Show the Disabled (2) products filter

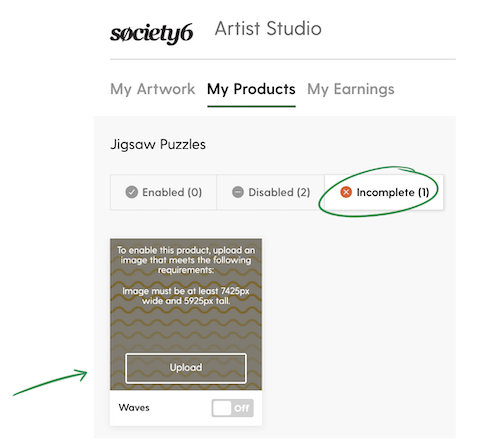271,192
